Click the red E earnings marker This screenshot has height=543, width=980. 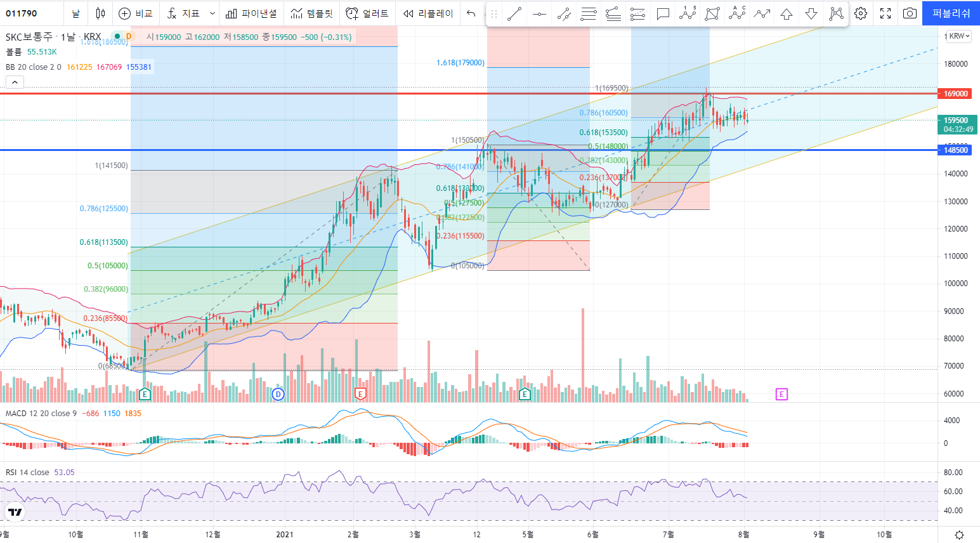pos(360,395)
